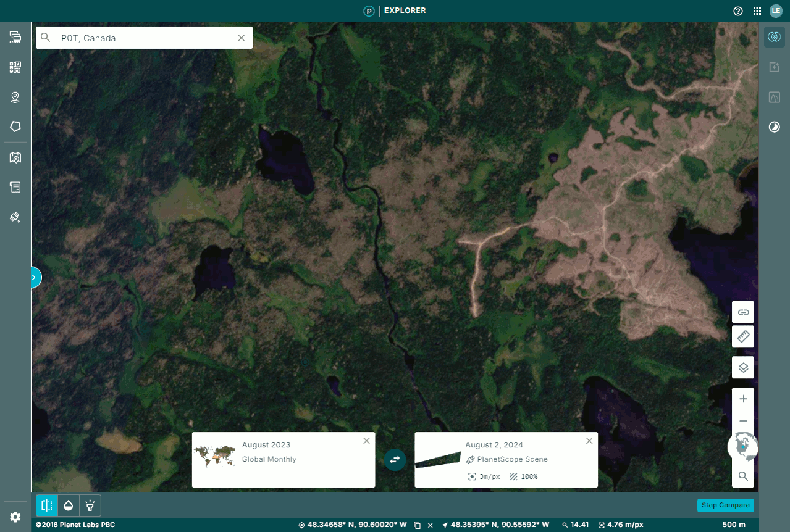The image size is (790, 532).
Task: Open the histogram chart panel icon
Action: pos(775,98)
